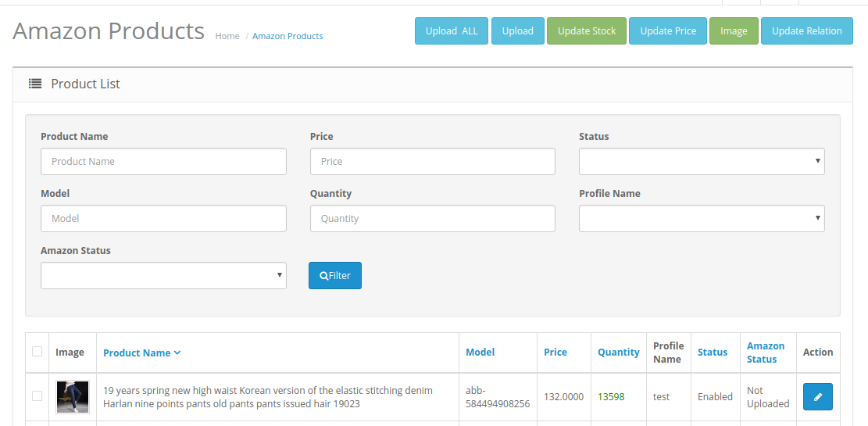868x426 pixels.
Task: Expand the Profile Name dropdown
Action: [x=701, y=219]
